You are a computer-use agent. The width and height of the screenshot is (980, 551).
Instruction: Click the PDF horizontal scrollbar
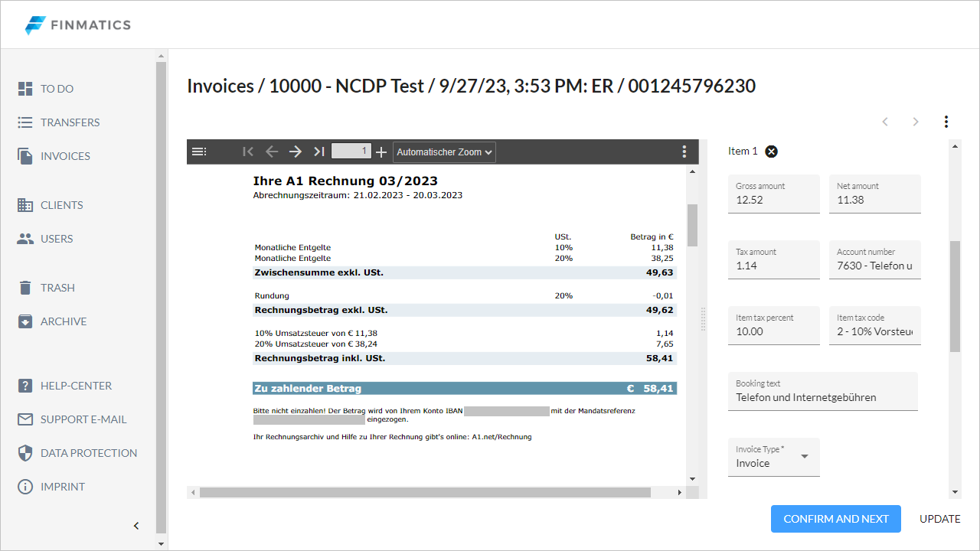tap(425, 493)
